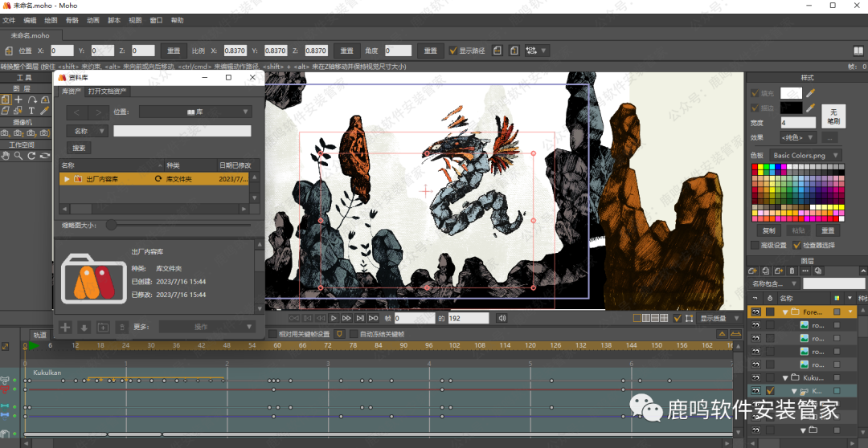Click the add (+) icon in the library panel

pyautogui.click(x=66, y=328)
